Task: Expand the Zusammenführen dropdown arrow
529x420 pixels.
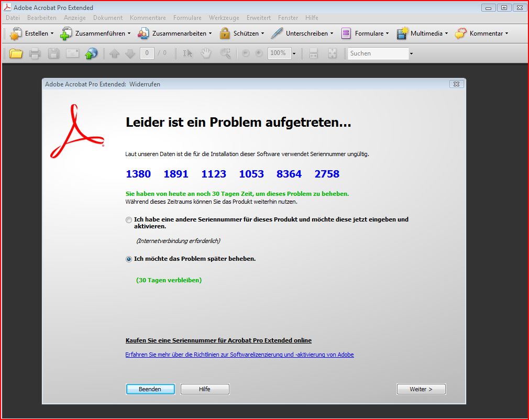Action: click(x=129, y=34)
